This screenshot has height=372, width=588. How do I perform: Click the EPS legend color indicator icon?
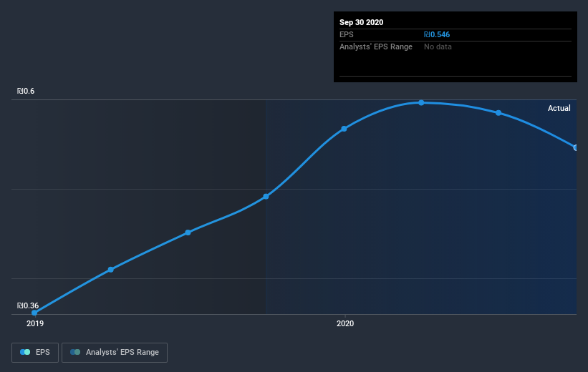(x=25, y=352)
